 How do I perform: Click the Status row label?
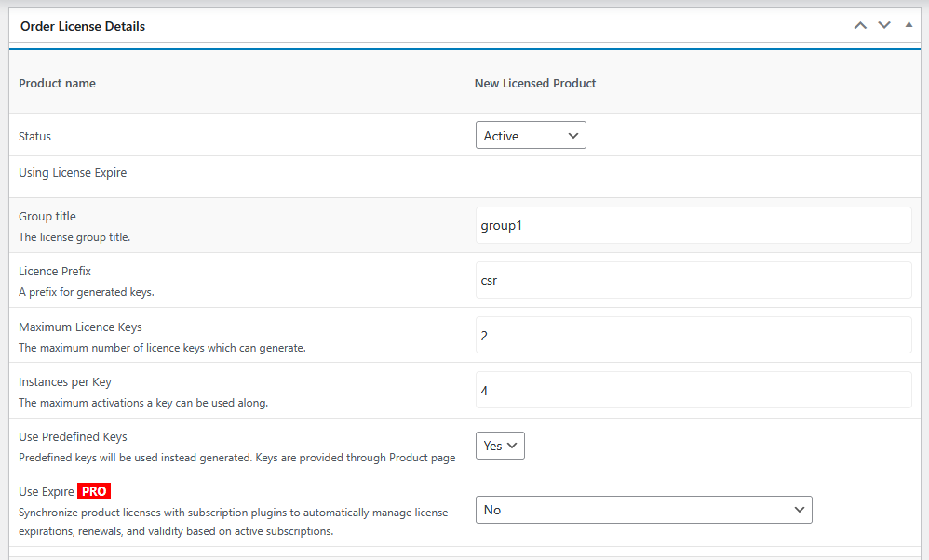[35, 136]
